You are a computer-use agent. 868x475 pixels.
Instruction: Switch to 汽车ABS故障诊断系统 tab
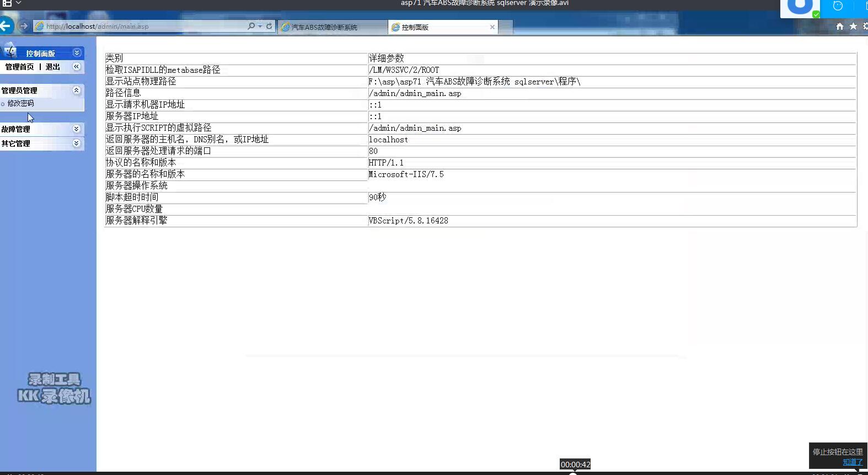click(x=332, y=27)
